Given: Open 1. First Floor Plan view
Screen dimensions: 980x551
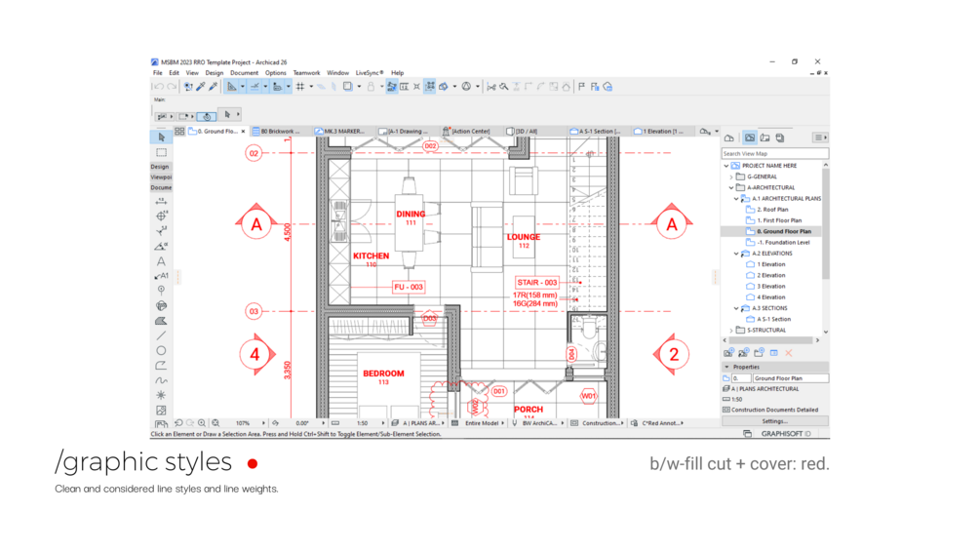Looking at the screenshot, I should 779,220.
